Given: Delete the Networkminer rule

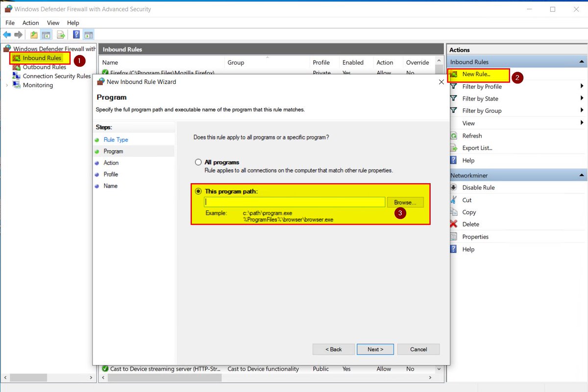Looking at the screenshot, I should tap(470, 224).
